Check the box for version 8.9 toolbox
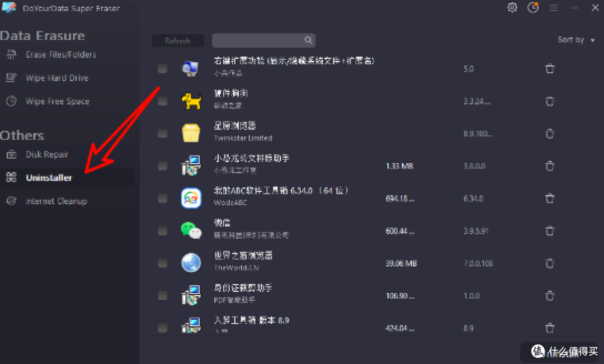604x364 pixels. [x=163, y=328]
